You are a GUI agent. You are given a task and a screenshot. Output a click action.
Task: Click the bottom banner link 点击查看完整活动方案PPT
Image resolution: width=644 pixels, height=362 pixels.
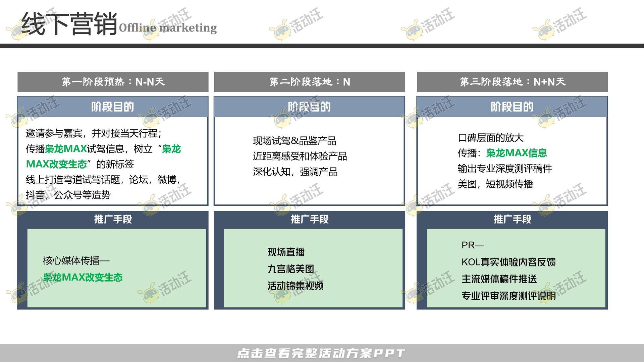click(x=321, y=353)
